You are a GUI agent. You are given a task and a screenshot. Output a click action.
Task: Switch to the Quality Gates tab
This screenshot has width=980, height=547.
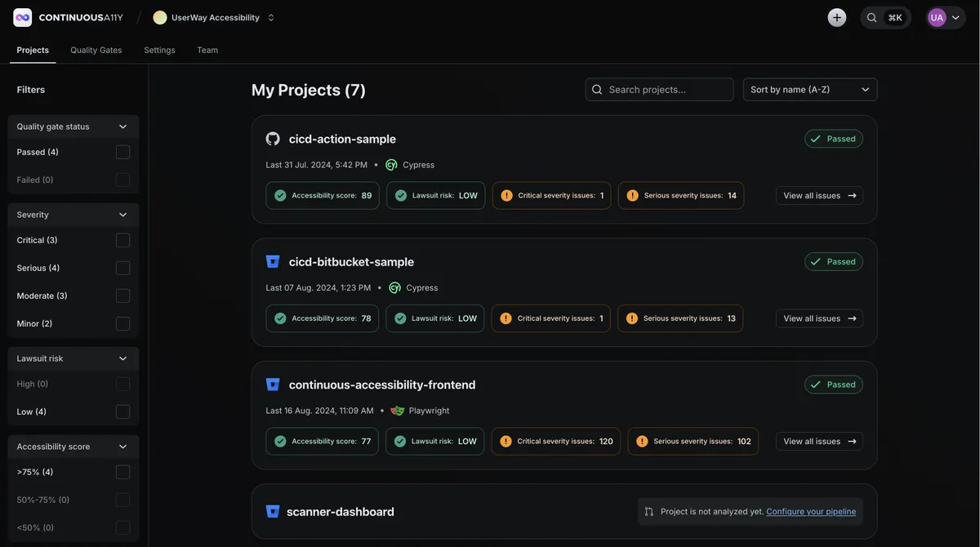pyautogui.click(x=96, y=50)
